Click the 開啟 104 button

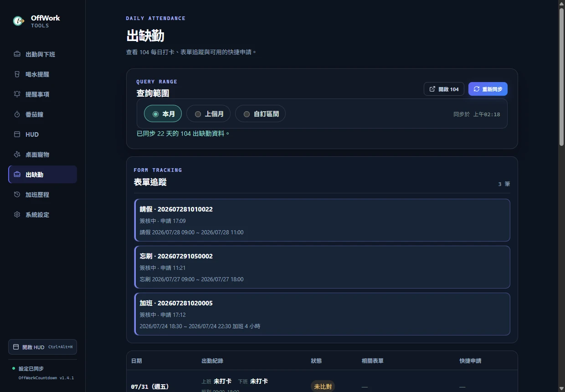pyautogui.click(x=444, y=89)
